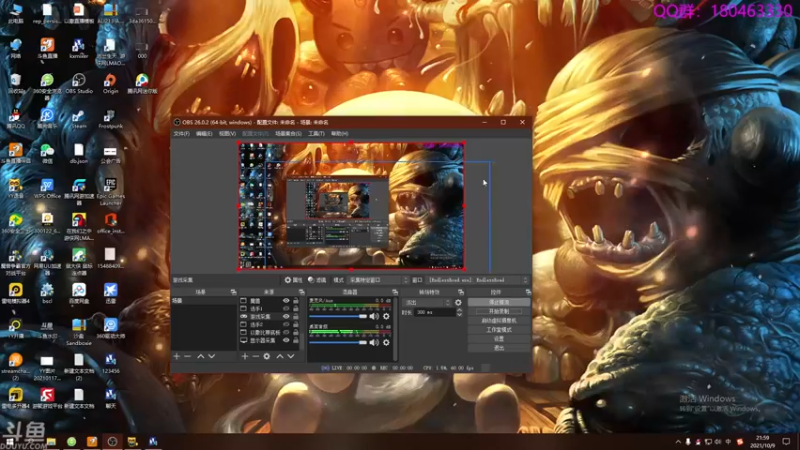This screenshot has width=800, height=450.
Task: Hide the 显示器采集 source with eye icon
Action: coord(286,341)
